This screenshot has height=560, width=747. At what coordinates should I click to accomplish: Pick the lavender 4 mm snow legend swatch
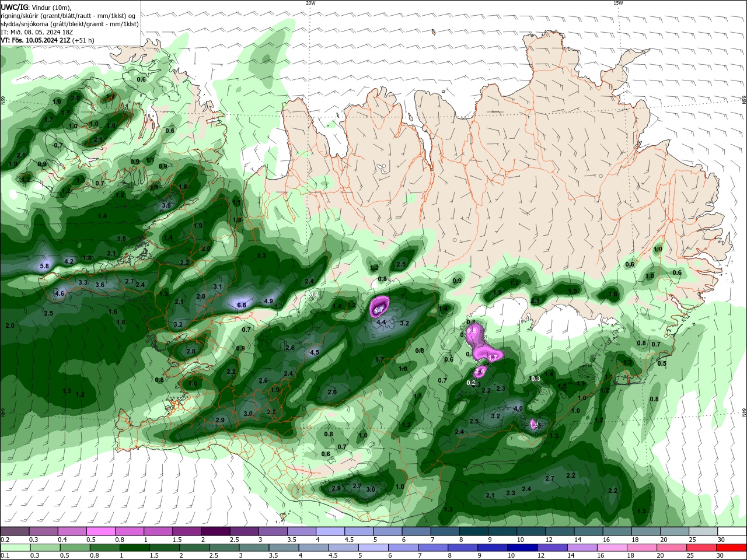click(330, 531)
